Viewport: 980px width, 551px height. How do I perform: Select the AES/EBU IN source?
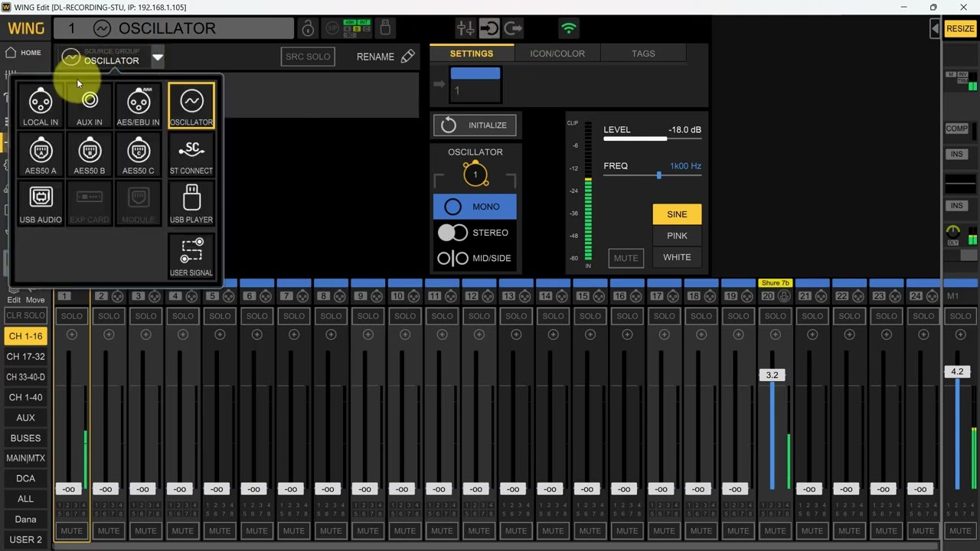tap(139, 106)
